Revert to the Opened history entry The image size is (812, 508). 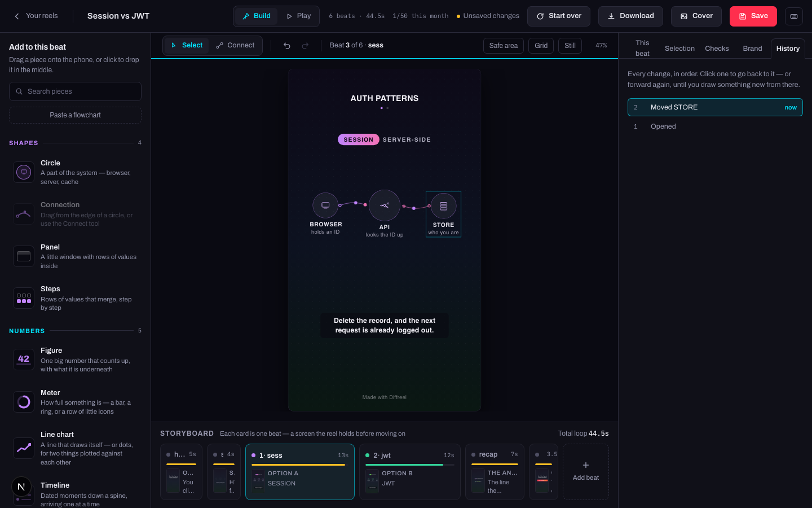(715, 126)
